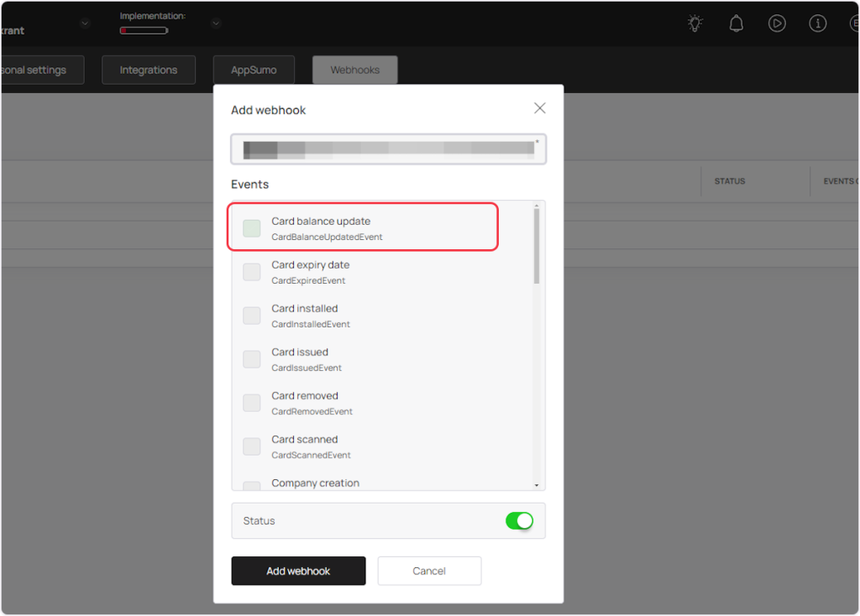The width and height of the screenshot is (860, 616).
Task: Select the Card issued event checkbox
Action: pyautogui.click(x=252, y=359)
